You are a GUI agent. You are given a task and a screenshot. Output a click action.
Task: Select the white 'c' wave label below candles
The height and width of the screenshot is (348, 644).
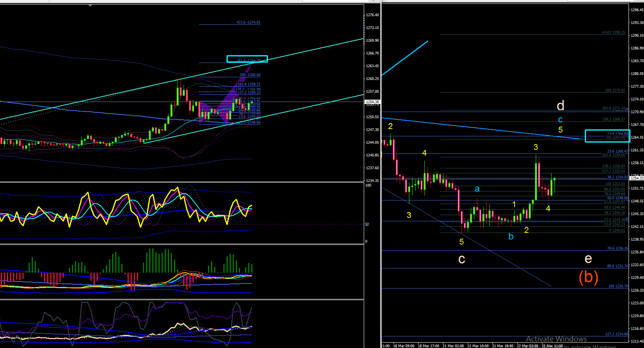click(462, 259)
